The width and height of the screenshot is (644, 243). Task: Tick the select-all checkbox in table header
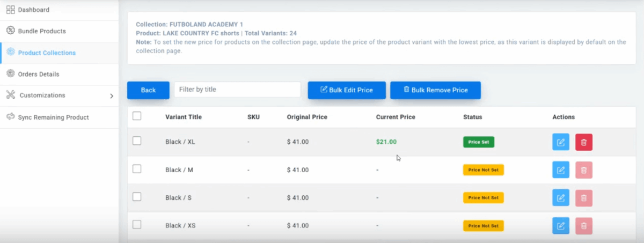137,116
